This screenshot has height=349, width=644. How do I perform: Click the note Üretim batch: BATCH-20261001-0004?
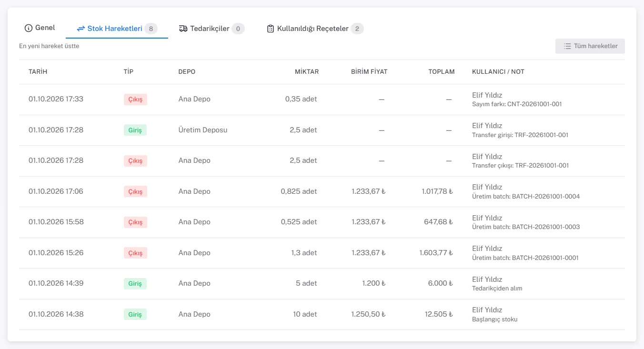[526, 196]
